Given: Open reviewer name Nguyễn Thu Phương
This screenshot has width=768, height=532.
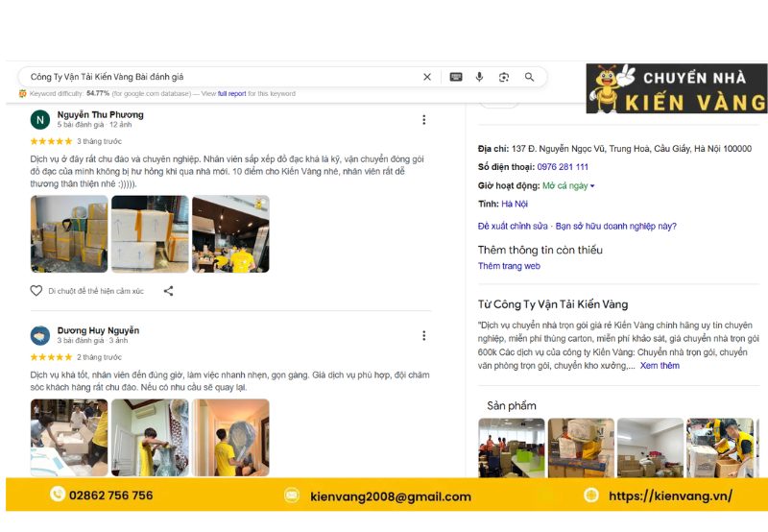Looking at the screenshot, I should 101,114.
